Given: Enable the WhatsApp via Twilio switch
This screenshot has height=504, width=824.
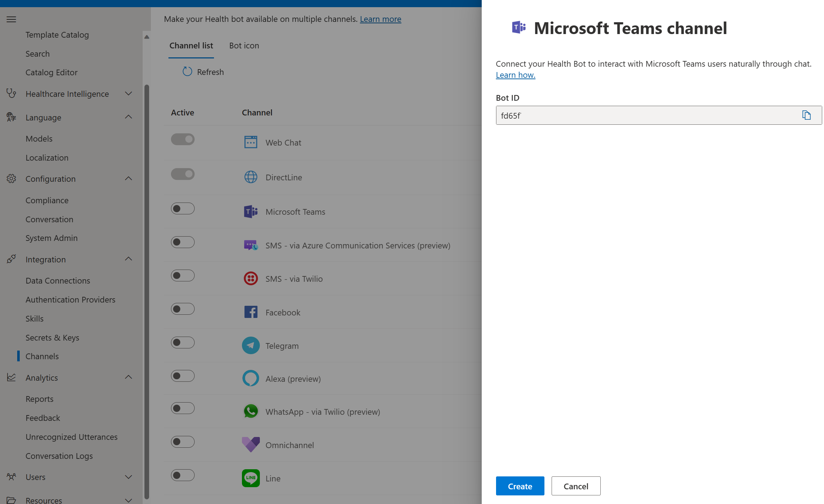Looking at the screenshot, I should pyautogui.click(x=183, y=408).
